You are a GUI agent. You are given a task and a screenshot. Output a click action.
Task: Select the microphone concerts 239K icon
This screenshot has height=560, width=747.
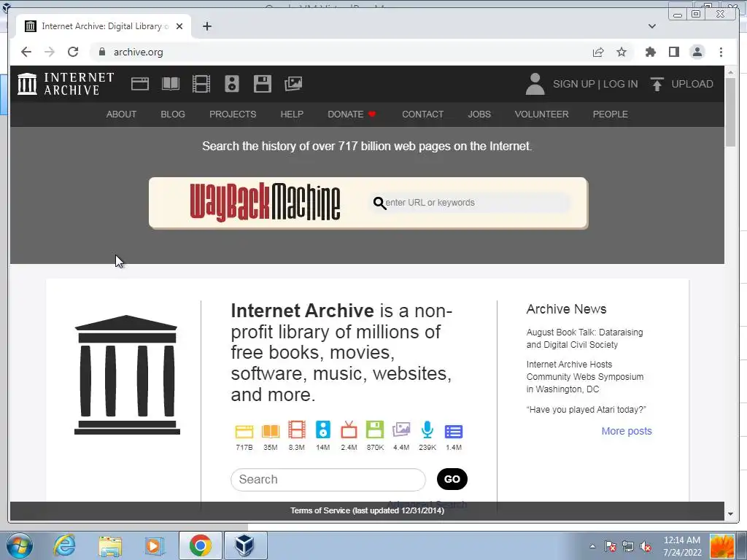click(427, 429)
